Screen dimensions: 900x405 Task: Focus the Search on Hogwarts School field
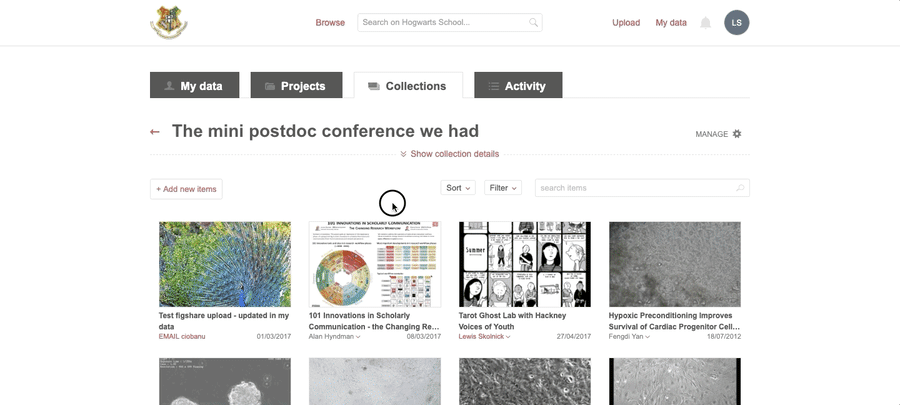tap(442, 23)
